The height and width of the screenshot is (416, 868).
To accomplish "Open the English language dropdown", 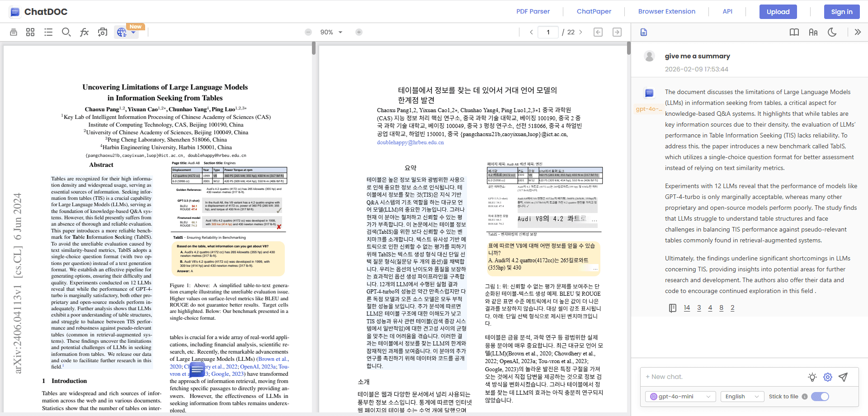I will (742, 397).
